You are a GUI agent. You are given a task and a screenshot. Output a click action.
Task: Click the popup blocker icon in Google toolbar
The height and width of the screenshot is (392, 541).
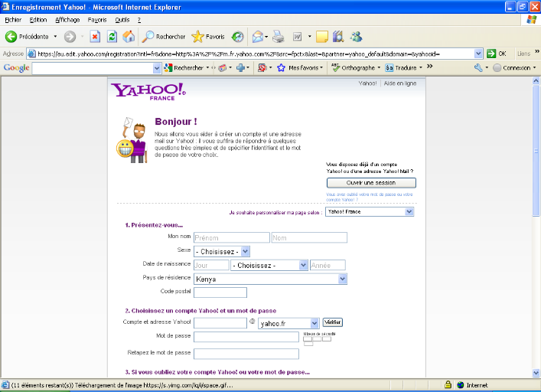[262, 67]
